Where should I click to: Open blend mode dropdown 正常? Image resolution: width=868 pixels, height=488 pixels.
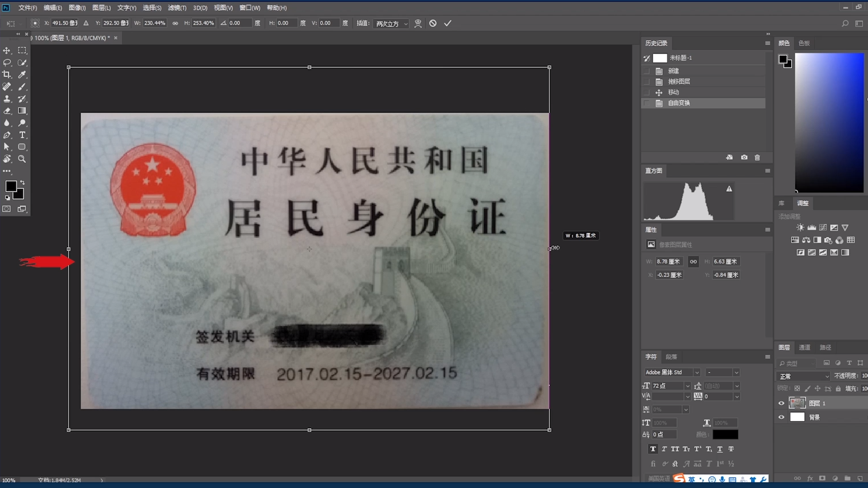click(804, 376)
